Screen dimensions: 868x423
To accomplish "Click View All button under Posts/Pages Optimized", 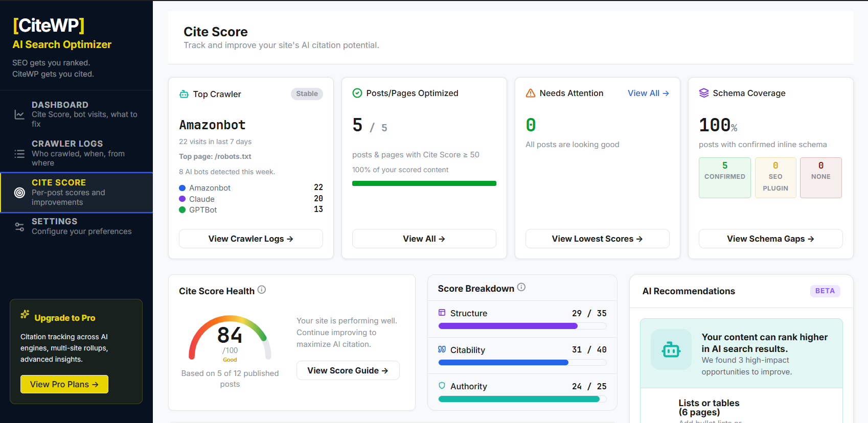I will click(x=424, y=239).
